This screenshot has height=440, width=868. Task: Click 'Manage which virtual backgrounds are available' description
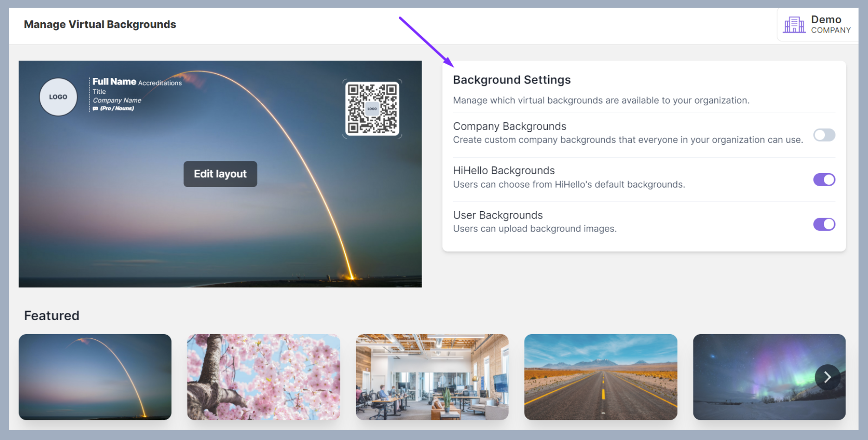[x=601, y=100]
